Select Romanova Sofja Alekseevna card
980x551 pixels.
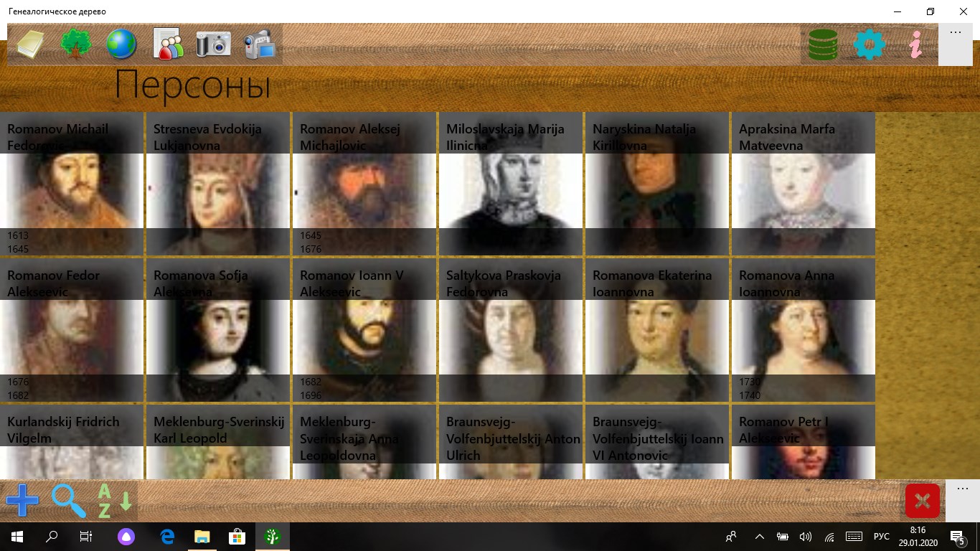point(218,330)
